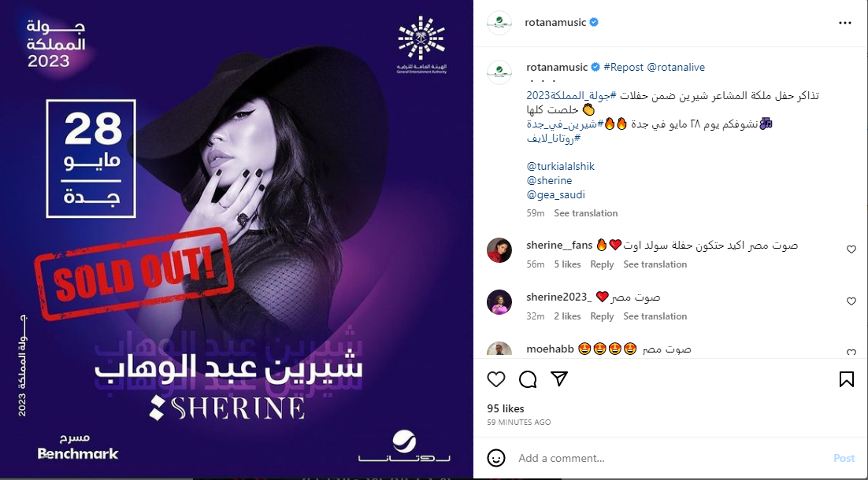This screenshot has width=868, height=480.
Task: Click the Post comment button
Action: point(844,459)
